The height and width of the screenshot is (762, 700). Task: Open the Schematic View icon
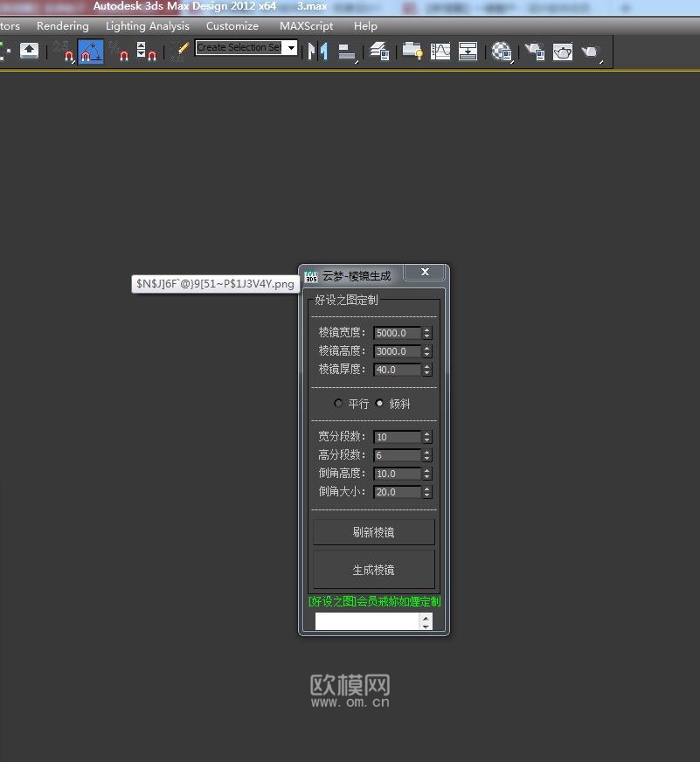[468, 52]
